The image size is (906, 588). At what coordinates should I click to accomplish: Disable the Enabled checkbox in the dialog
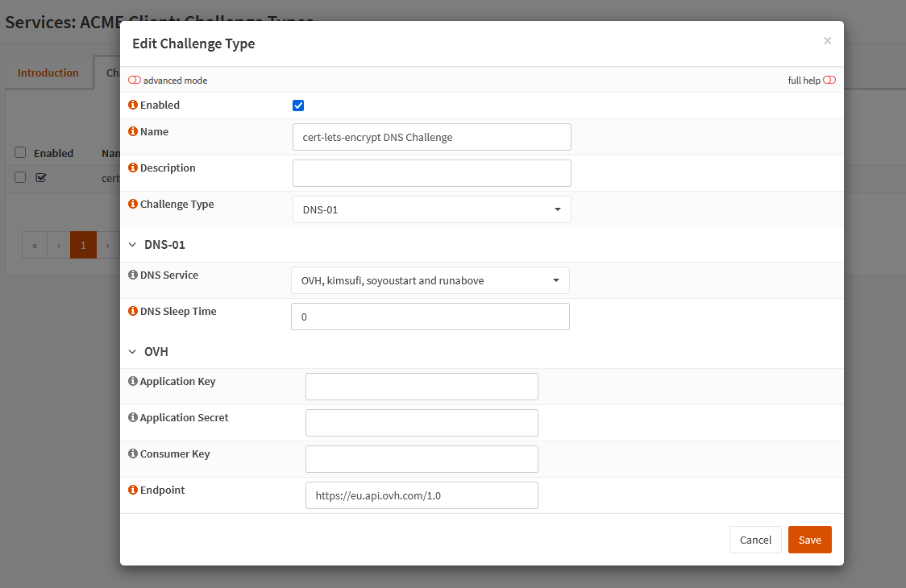coord(298,105)
